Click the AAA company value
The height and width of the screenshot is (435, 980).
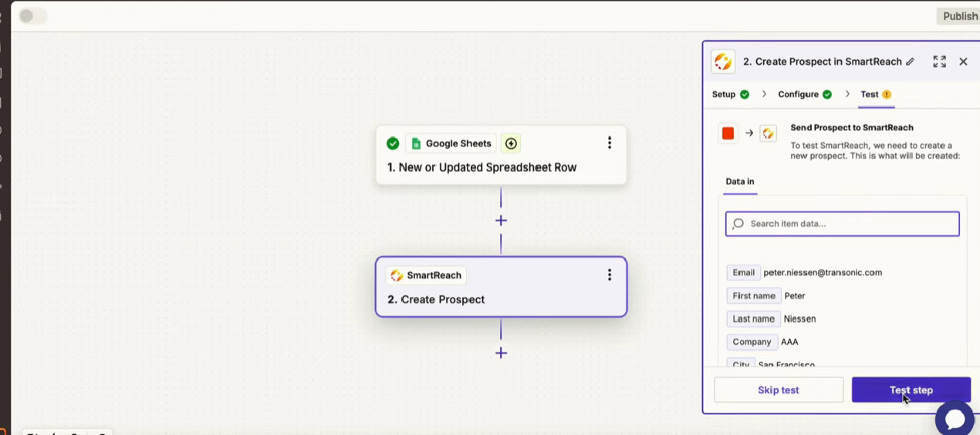789,342
